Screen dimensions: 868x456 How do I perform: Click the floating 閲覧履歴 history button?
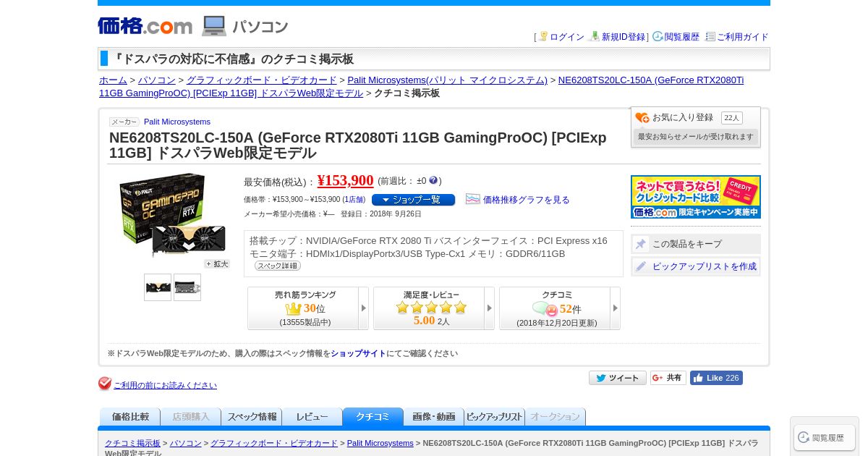[x=825, y=437]
